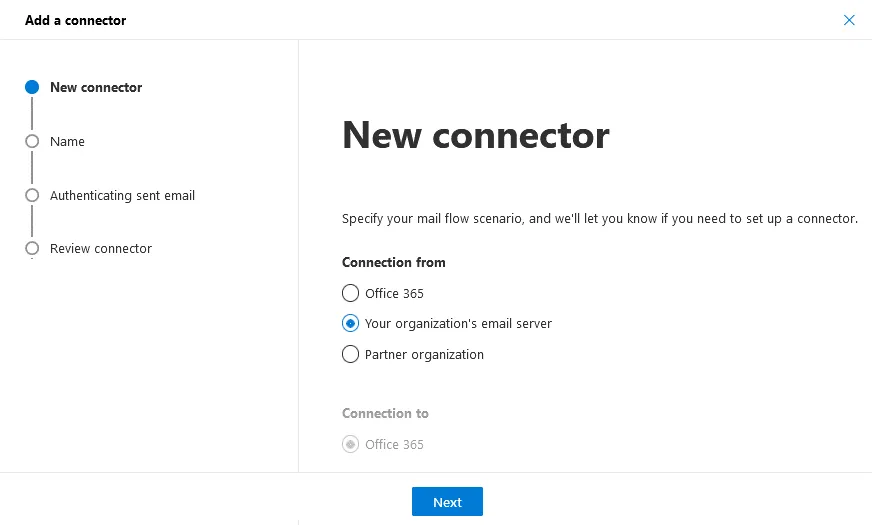Click the mail flow scenario description text
Screen dimensions: 872x525
point(600,218)
